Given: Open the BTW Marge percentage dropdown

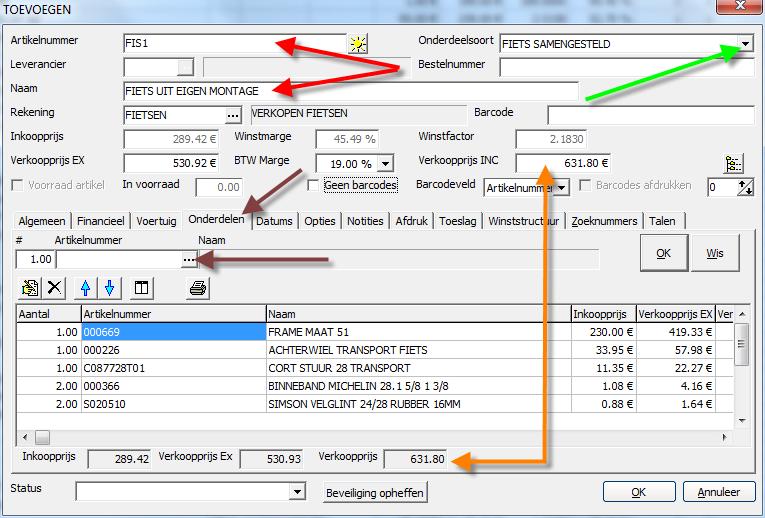Looking at the screenshot, I should pos(386,163).
